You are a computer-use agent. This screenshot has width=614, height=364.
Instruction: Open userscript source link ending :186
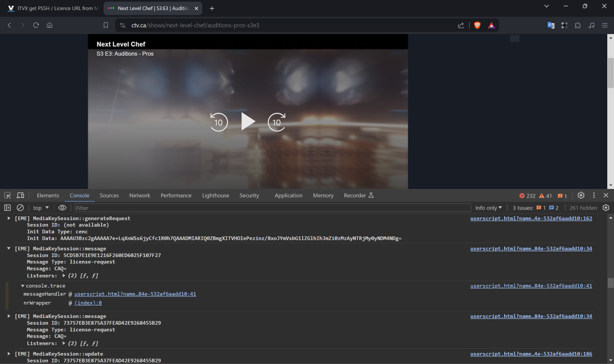[x=531, y=354]
